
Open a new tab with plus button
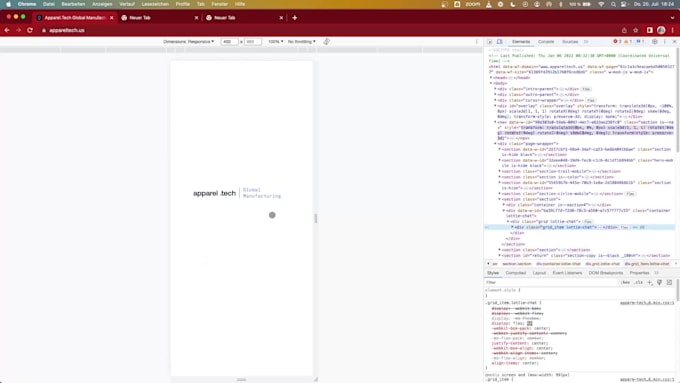tap(294, 18)
